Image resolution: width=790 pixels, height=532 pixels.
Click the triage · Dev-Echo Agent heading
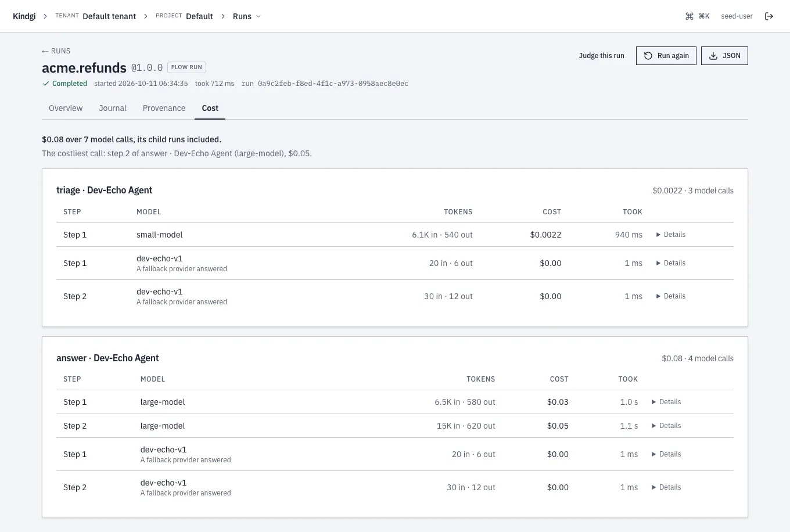(104, 190)
